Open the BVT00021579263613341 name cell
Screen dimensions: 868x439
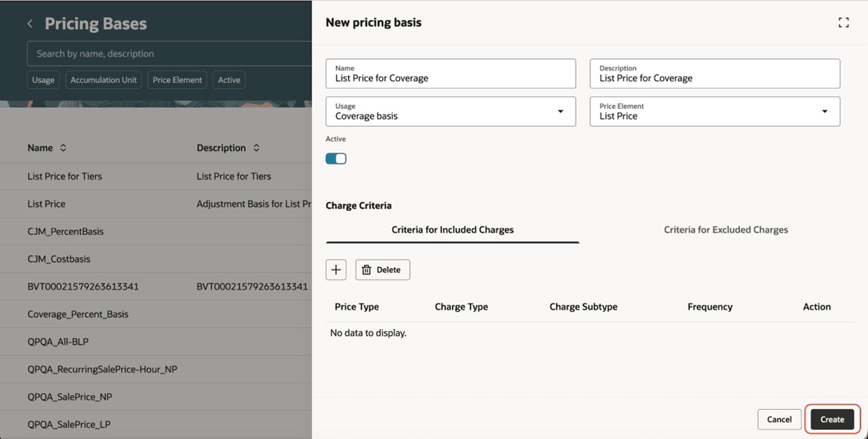coord(83,286)
